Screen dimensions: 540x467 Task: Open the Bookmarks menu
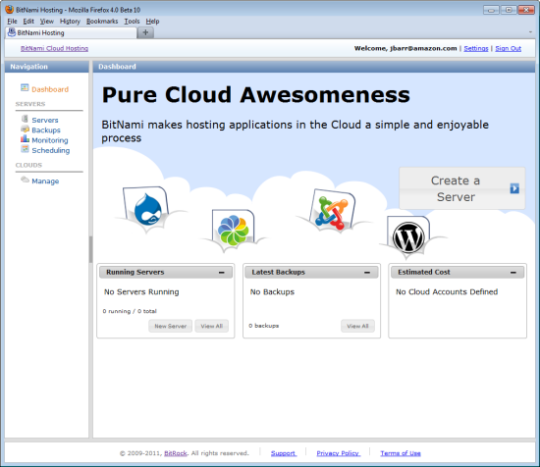click(x=102, y=21)
